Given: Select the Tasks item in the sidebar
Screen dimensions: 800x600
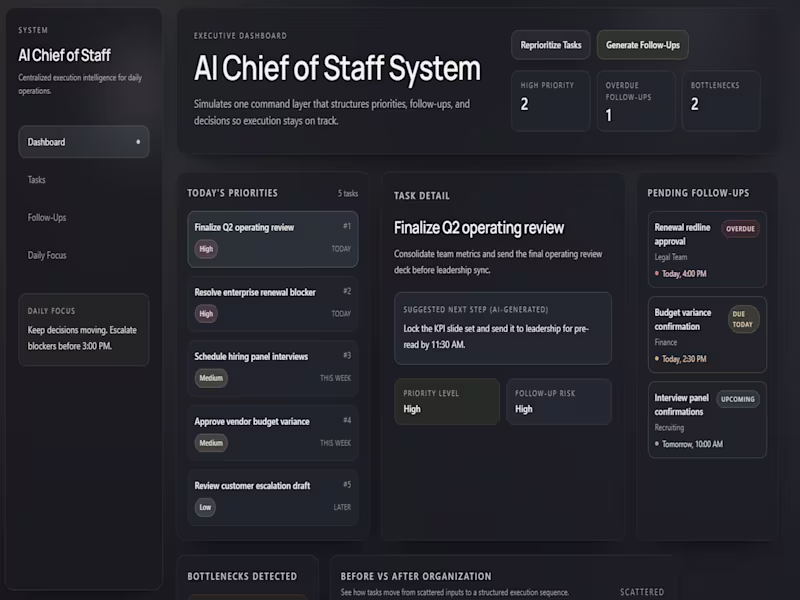Looking at the screenshot, I should coord(37,180).
